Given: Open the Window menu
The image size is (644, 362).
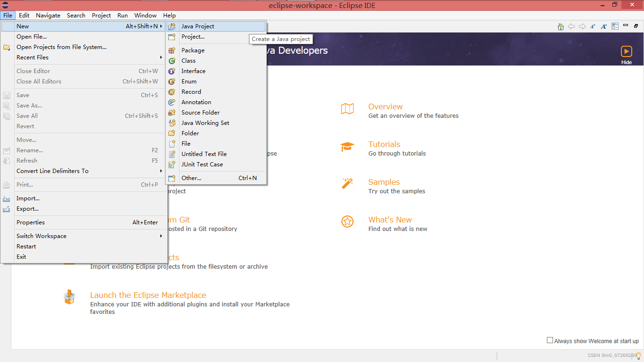Looking at the screenshot, I should pyautogui.click(x=145, y=15).
